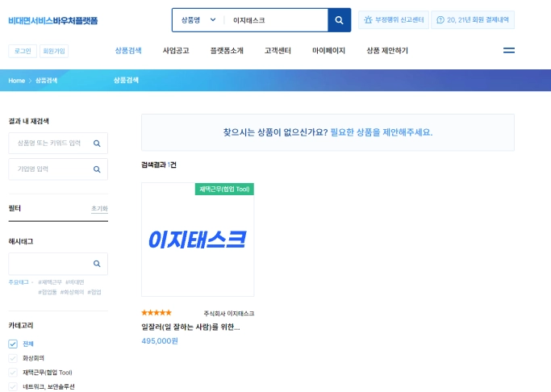
Task: Click magnifier in company name search box
Action: (97, 169)
